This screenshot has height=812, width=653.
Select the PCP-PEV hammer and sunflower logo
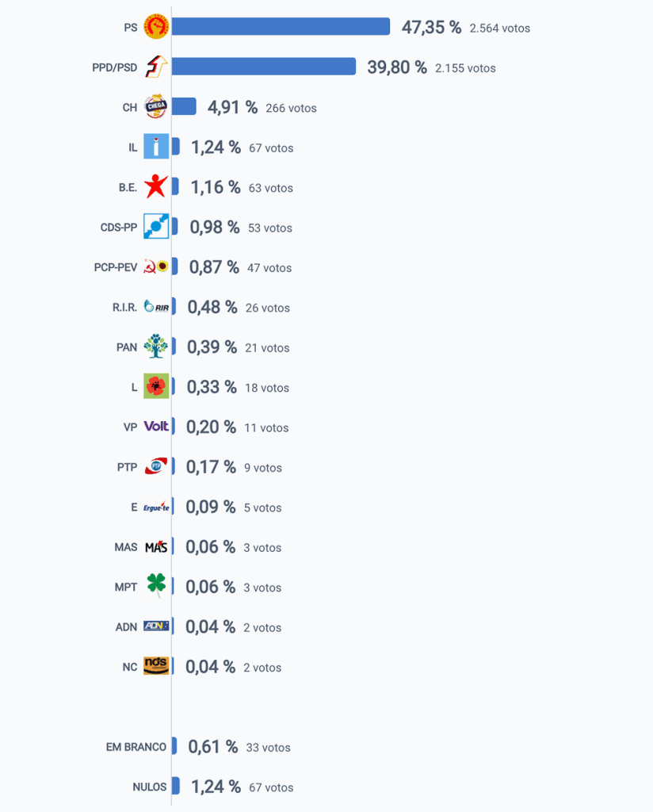(156, 266)
